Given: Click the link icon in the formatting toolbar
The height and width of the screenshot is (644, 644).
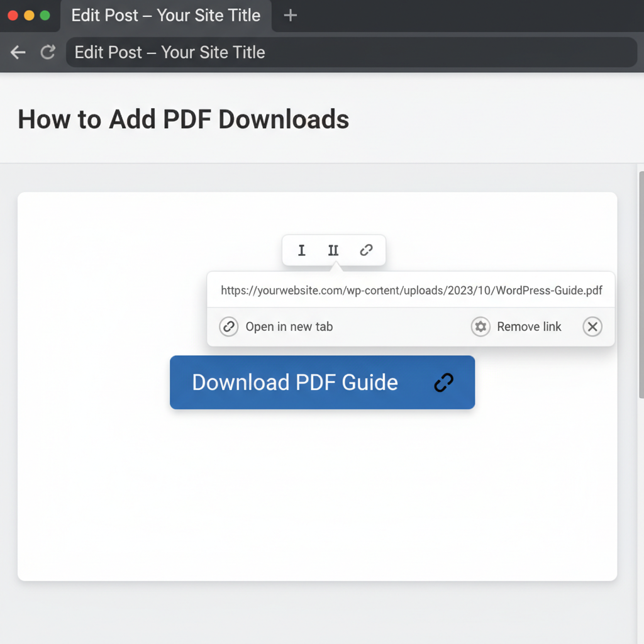Looking at the screenshot, I should [x=367, y=250].
